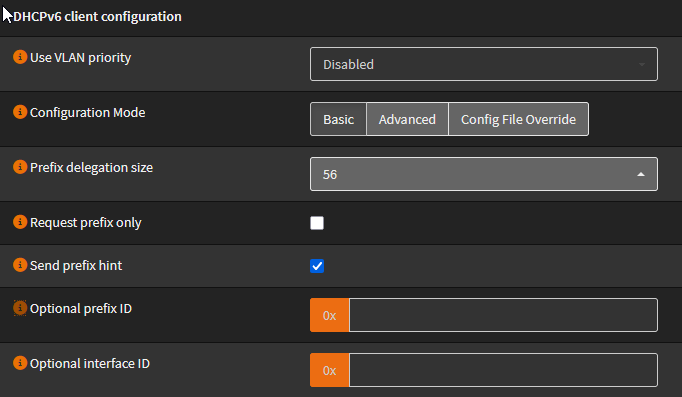
Task: Click the Use VLAN priority label
Action: tap(80, 57)
